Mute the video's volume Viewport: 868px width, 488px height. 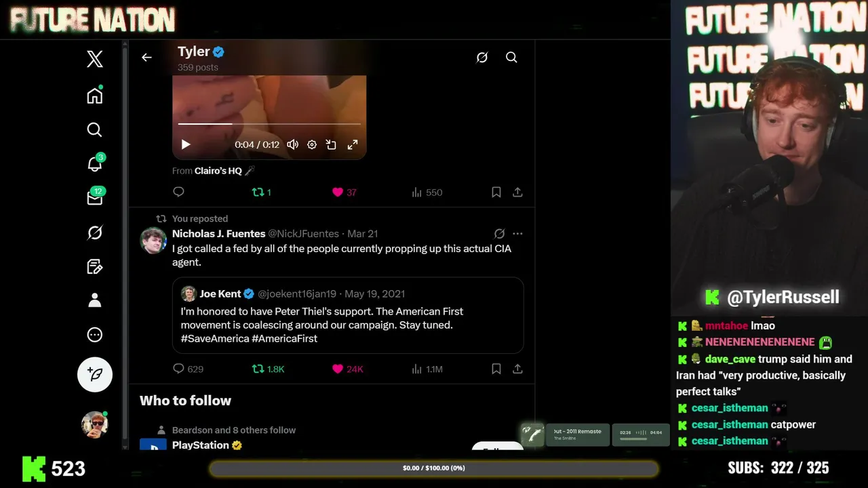[x=292, y=144]
